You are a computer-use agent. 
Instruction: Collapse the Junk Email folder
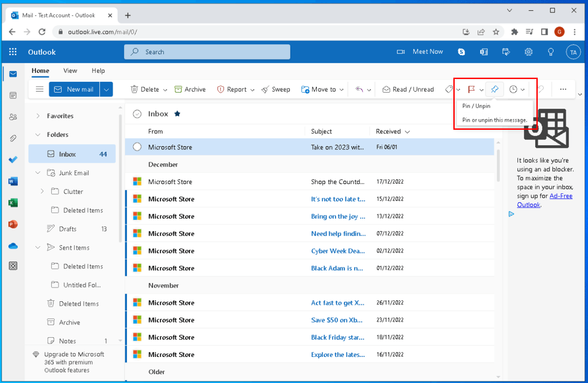[x=38, y=173]
